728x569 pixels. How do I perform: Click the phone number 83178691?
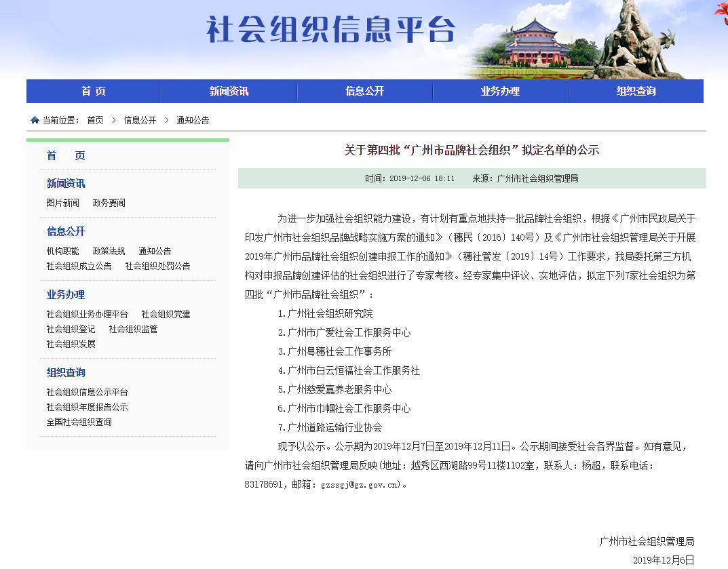click(263, 485)
